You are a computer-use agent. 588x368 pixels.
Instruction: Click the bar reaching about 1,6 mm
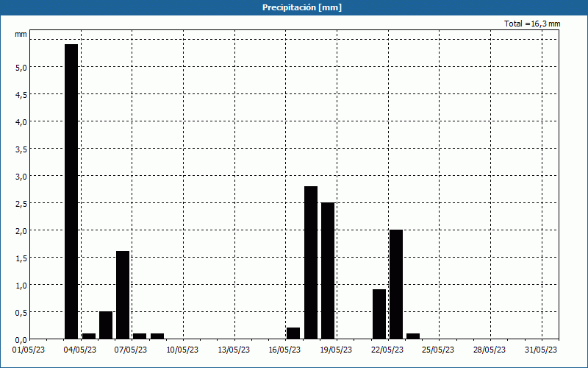click(x=123, y=294)
